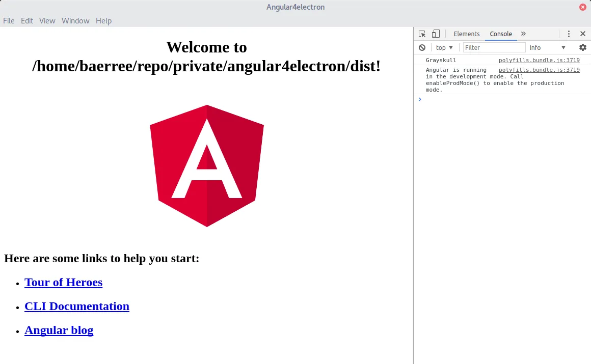The image size is (591, 364).
Task: Focus the console Filter input field
Action: tap(492, 47)
